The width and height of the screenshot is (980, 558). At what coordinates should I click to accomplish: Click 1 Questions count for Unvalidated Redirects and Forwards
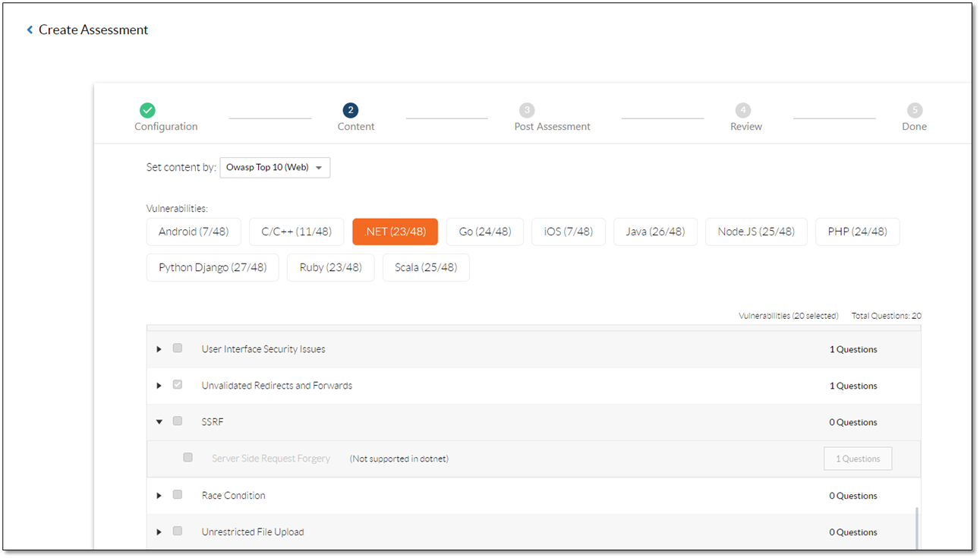[853, 386]
